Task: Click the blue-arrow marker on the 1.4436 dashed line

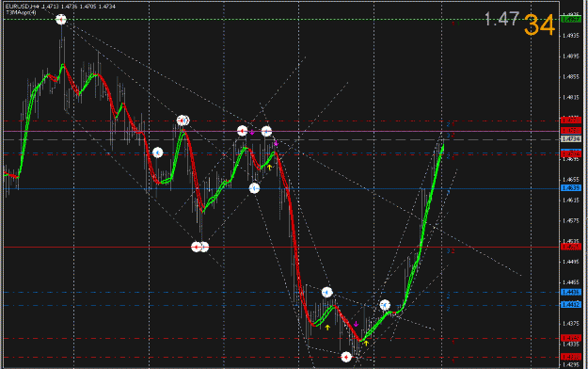Action: click(x=326, y=292)
